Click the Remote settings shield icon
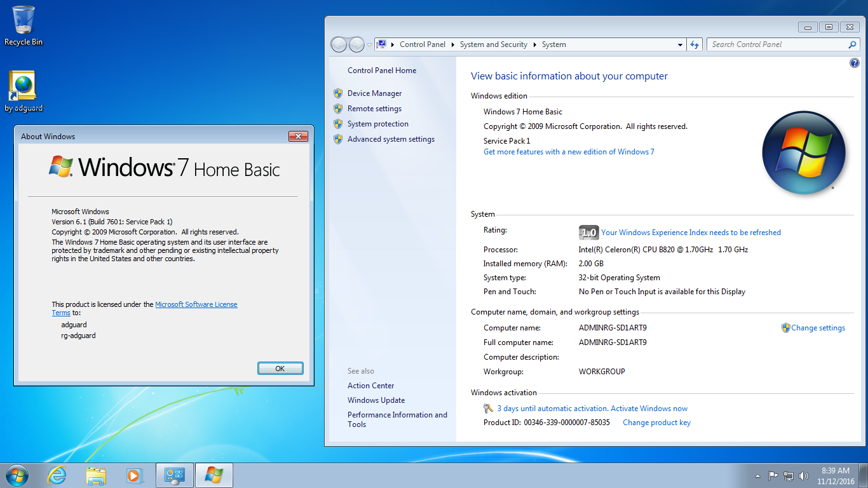This screenshot has width=868, height=488. 338,109
